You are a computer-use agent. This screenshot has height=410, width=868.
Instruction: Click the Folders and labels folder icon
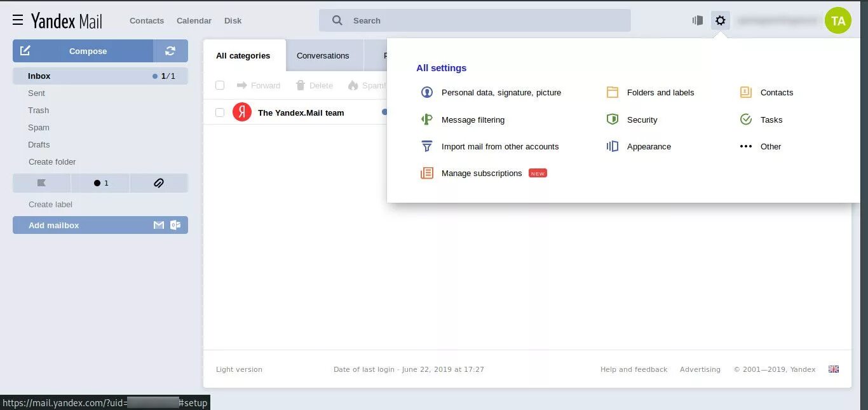click(613, 92)
